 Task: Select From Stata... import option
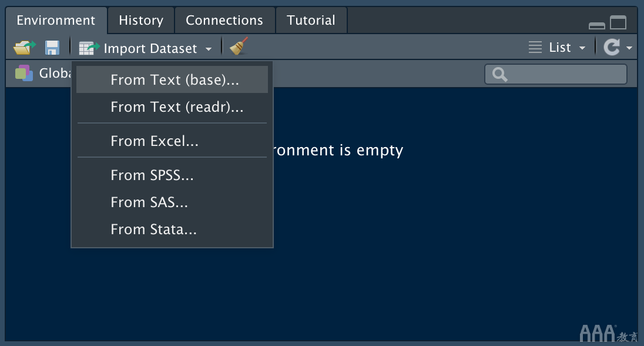153,229
